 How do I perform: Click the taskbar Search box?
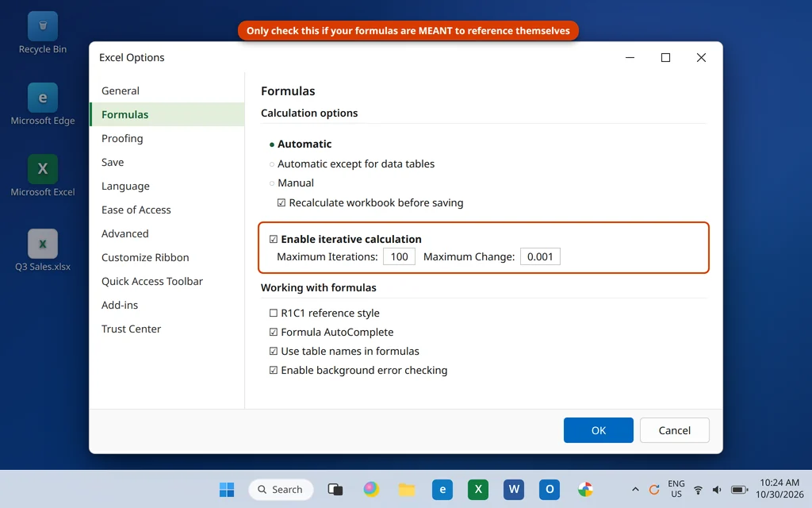pos(281,489)
